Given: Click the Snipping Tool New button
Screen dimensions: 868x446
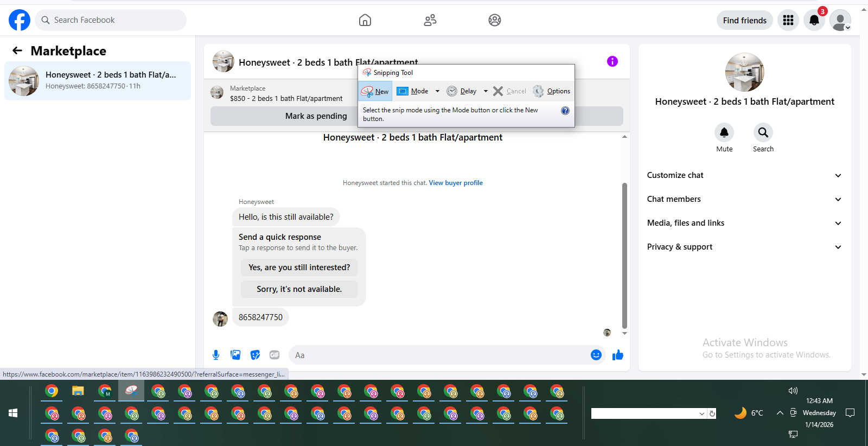Looking at the screenshot, I should pyautogui.click(x=375, y=91).
